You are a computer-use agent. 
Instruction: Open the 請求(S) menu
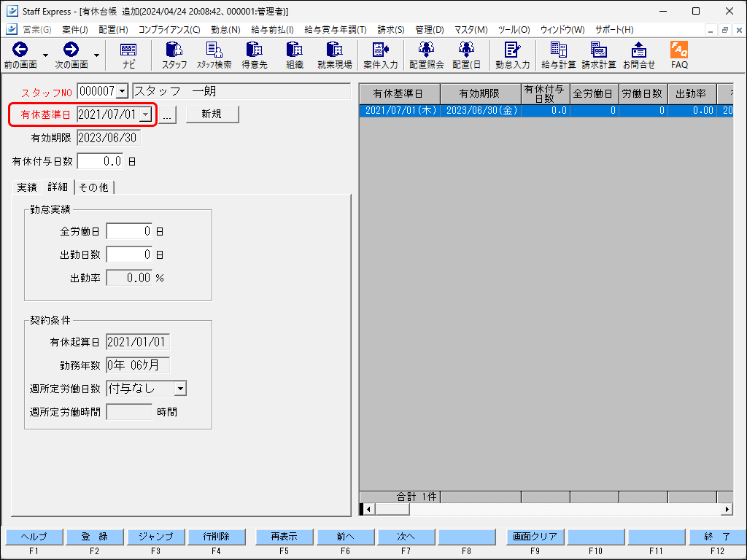(x=391, y=29)
